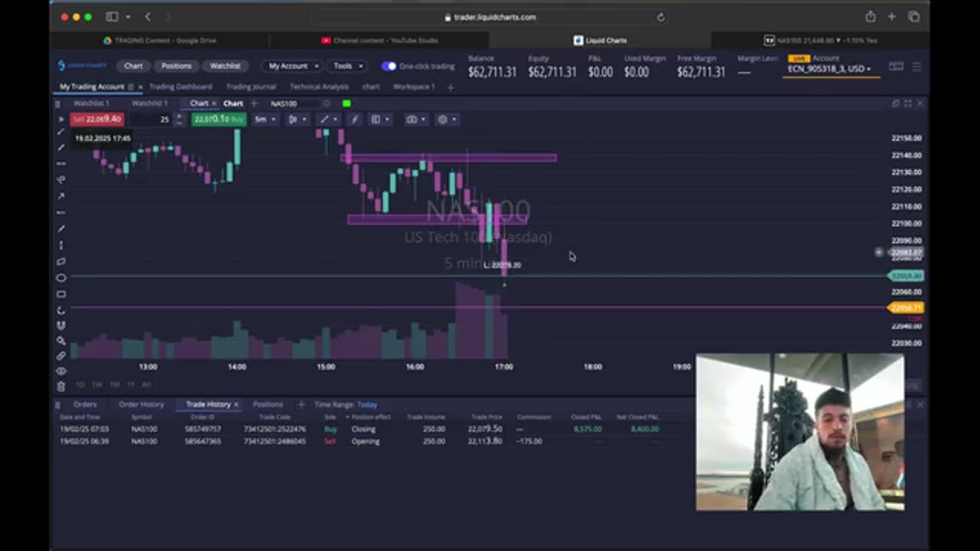
Task: Switch to Trading Dashboard workspace tab
Action: (x=181, y=87)
